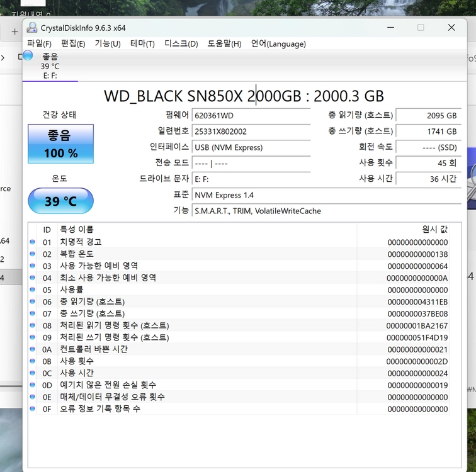The image size is (476, 472).
Task: Click raw value 000000000000A
Action: pos(417,278)
